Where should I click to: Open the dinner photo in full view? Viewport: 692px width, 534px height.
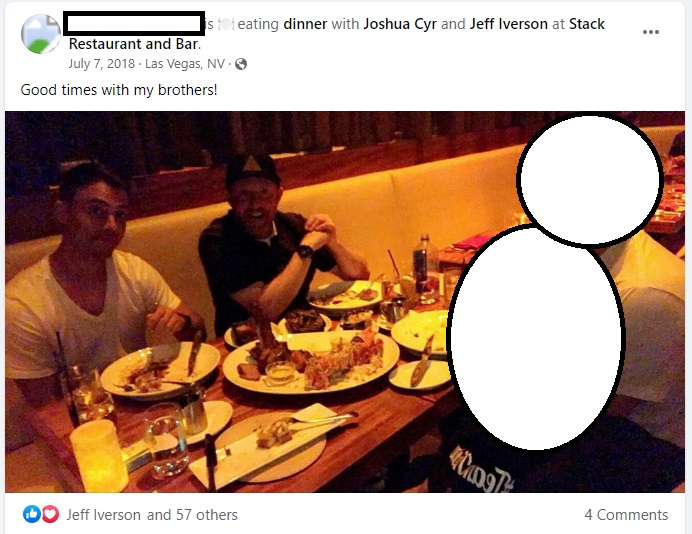click(345, 302)
